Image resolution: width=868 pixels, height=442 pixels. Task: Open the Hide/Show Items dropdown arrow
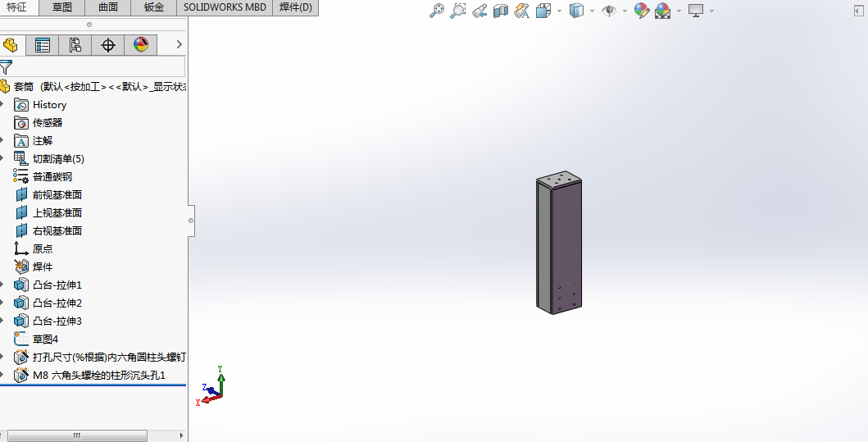pos(625,11)
